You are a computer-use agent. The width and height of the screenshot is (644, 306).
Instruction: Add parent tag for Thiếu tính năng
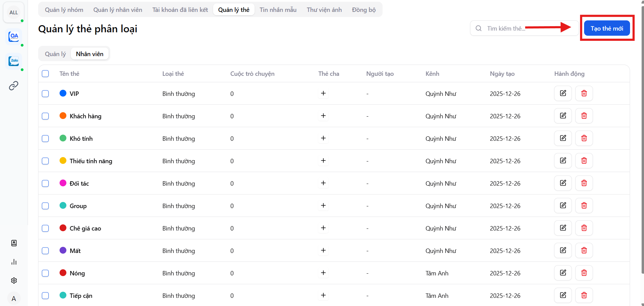pyautogui.click(x=323, y=161)
